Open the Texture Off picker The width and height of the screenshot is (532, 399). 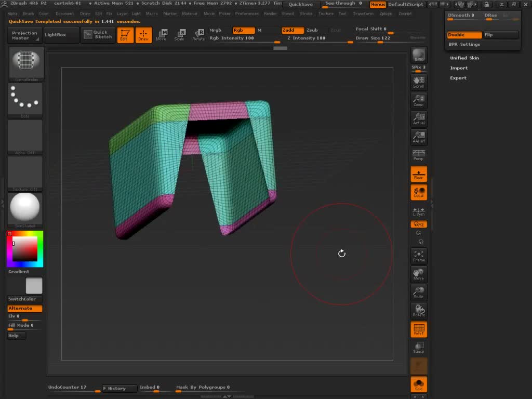point(25,174)
